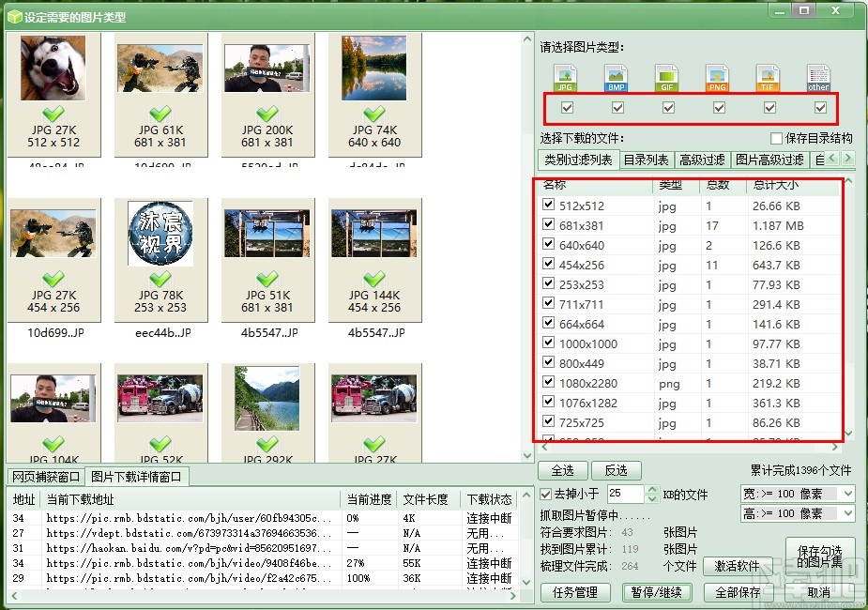Select the 沐宸视界 logo thumbnail

tap(160, 233)
